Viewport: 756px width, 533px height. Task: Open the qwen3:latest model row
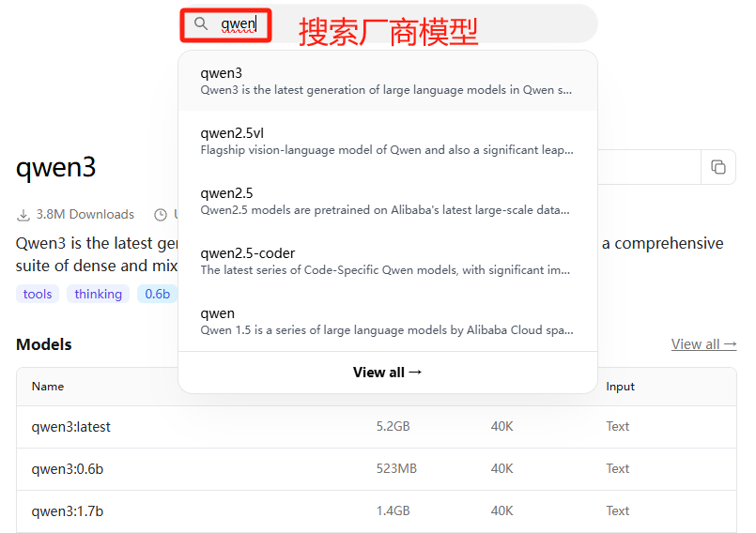coord(377,427)
